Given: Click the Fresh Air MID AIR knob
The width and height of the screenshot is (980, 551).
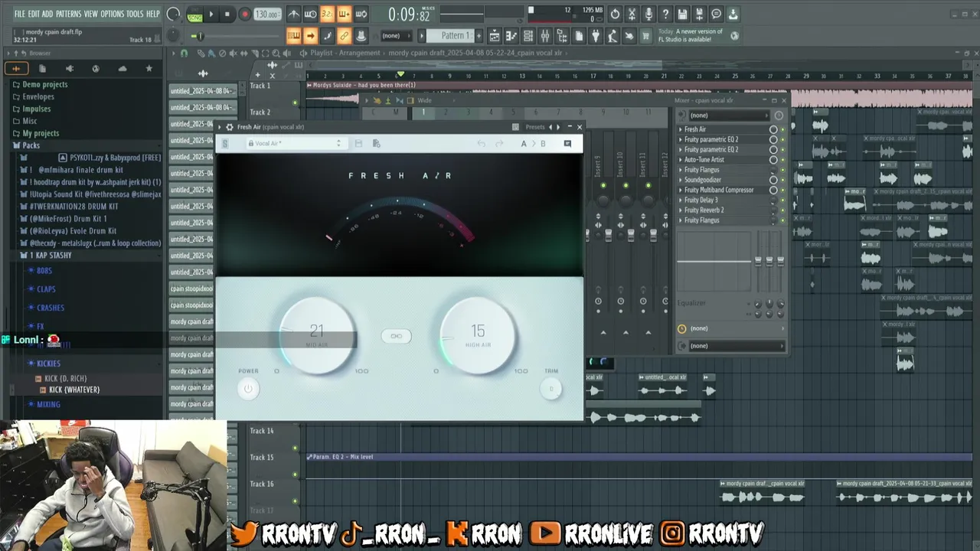Looking at the screenshot, I should click(317, 335).
